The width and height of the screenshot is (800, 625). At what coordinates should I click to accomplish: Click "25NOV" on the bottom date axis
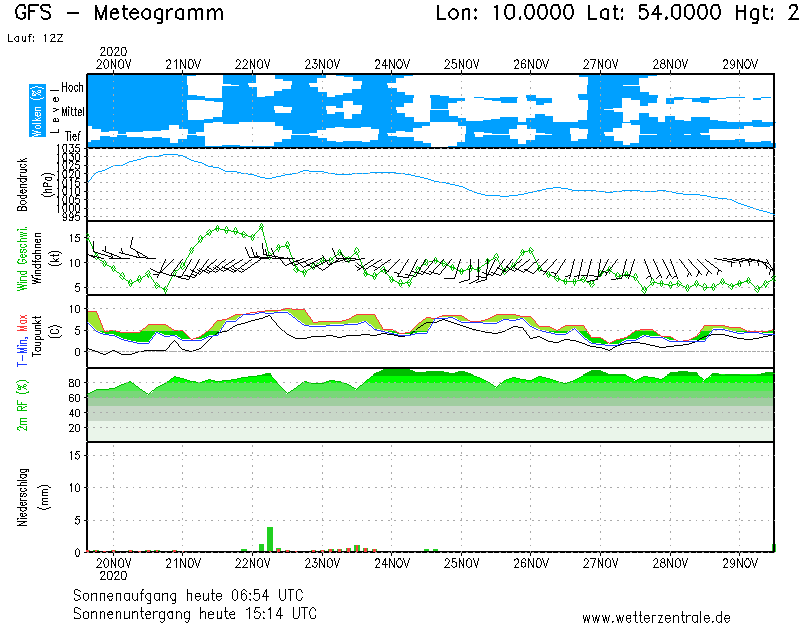coord(461,563)
